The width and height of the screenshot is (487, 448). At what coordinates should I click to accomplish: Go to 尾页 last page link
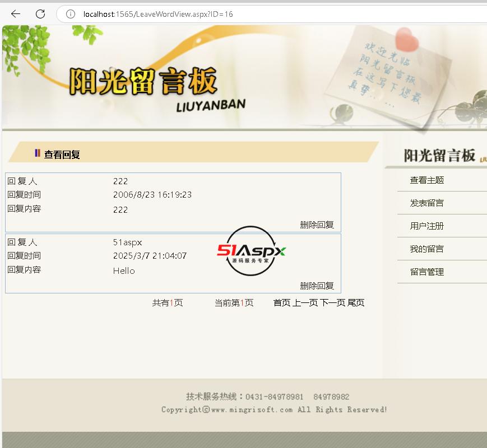(356, 303)
